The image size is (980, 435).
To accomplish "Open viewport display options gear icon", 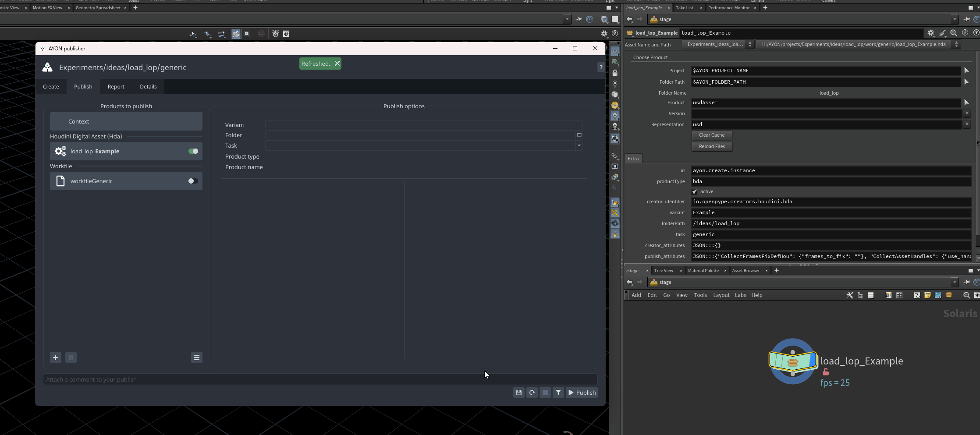I will (604, 34).
